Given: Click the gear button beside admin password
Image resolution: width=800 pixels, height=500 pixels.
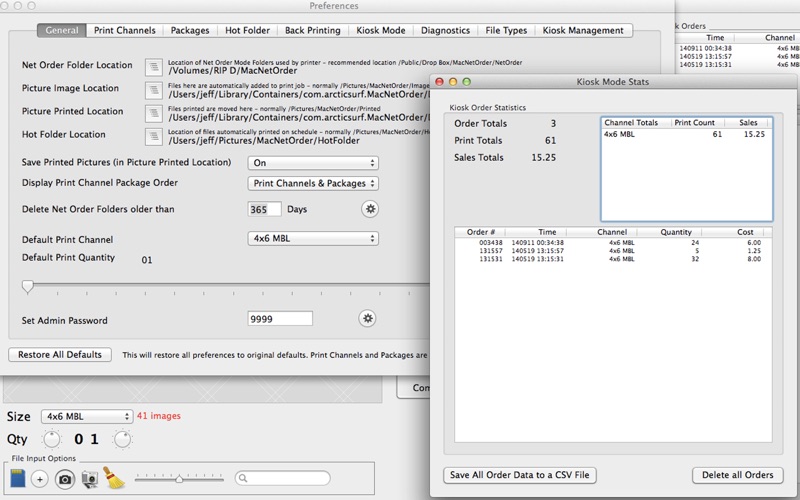Looking at the screenshot, I should (x=367, y=318).
